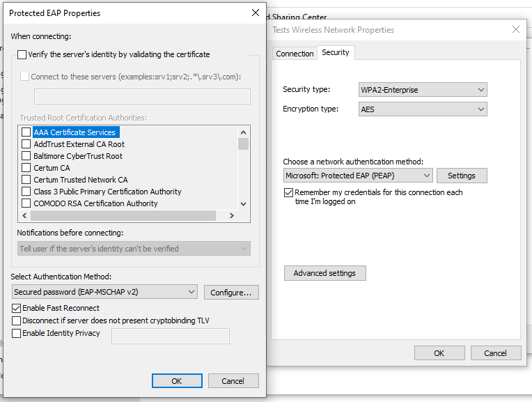Toggle Remember my credentials checkbox

click(x=288, y=192)
